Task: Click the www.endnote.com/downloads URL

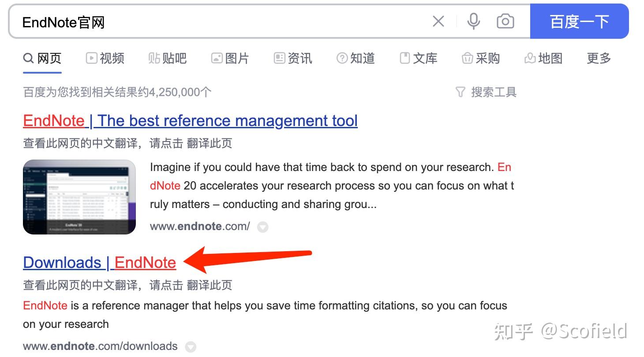Action: pos(100,346)
